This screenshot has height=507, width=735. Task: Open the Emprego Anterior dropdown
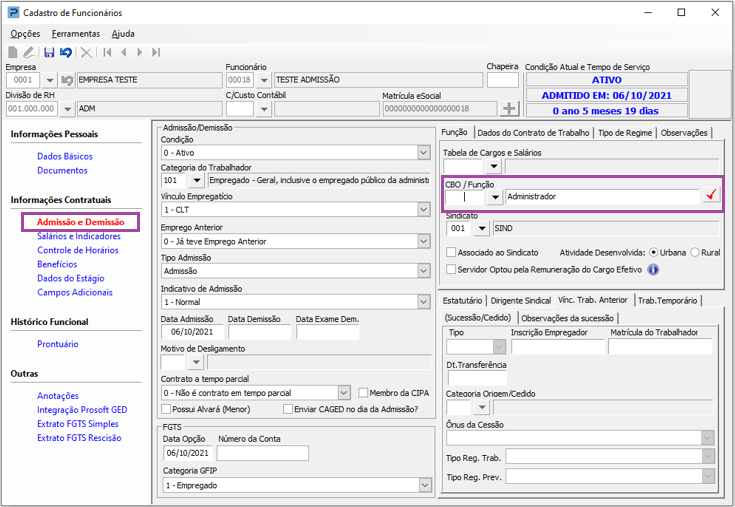pos(424,241)
